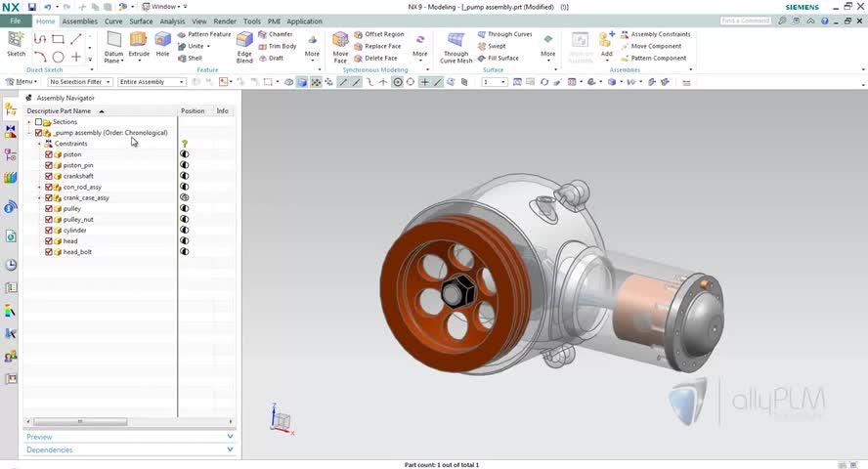The height and width of the screenshot is (469, 868).
Task: Open Through Curve Mesh tool
Action: coord(456,47)
